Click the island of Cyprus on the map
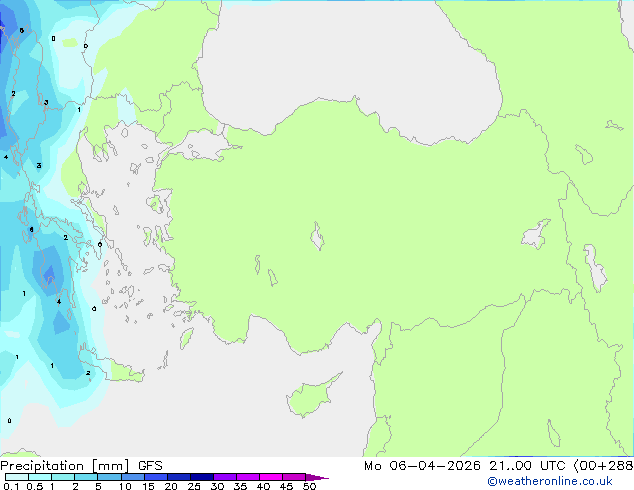The height and width of the screenshot is (490, 634). [312, 396]
